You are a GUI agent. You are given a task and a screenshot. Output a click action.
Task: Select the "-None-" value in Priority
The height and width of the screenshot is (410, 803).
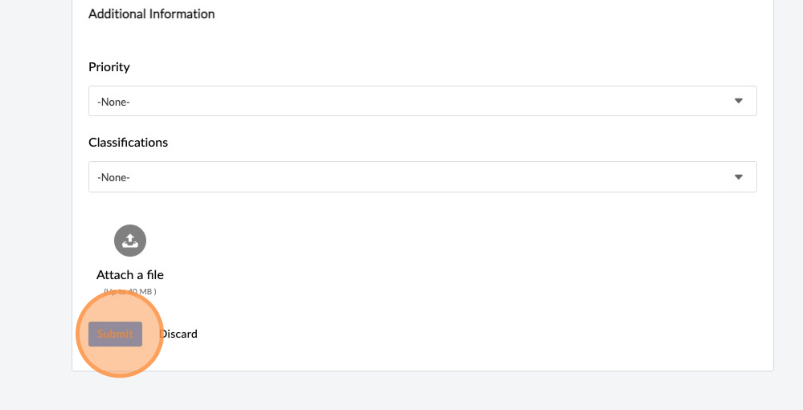click(x=114, y=102)
